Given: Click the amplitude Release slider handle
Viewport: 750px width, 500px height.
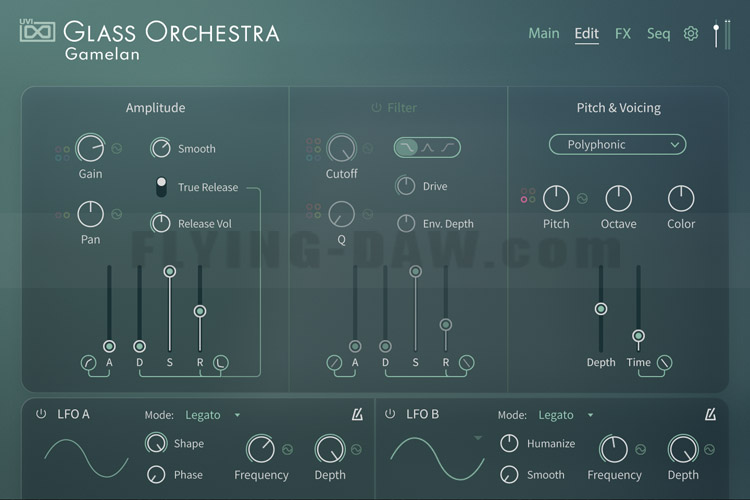Looking at the screenshot, I should click(x=200, y=311).
